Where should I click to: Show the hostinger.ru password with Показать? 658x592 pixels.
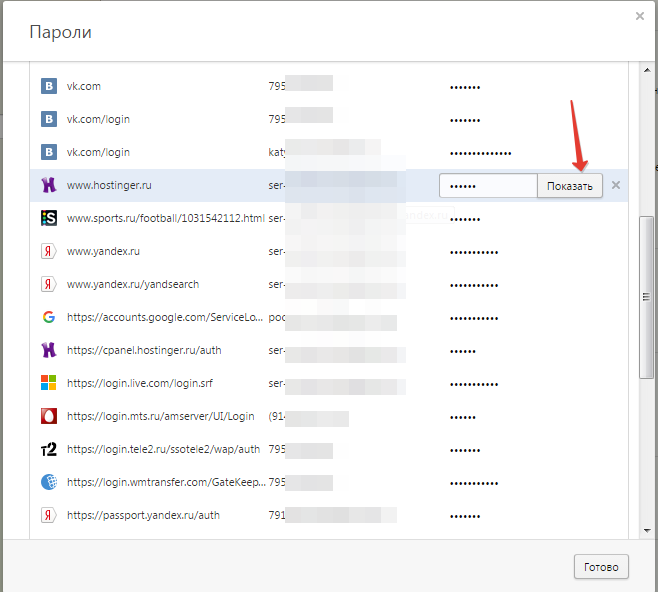570,186
